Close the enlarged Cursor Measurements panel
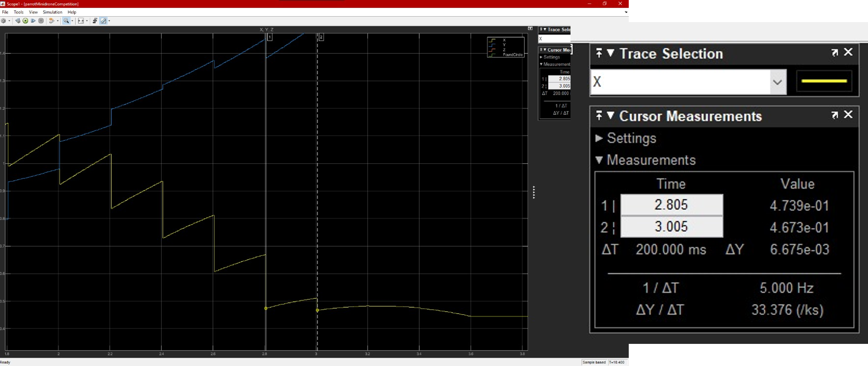This screenshot has width=868, height=366. click(x=848, y=115)
